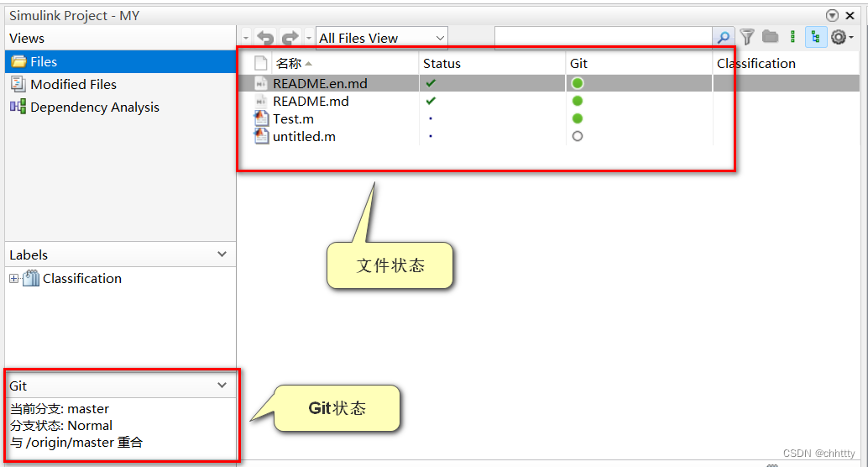868x467 pixels.
Task: Click the green Git circle for README.md
Action: point(578,101)
